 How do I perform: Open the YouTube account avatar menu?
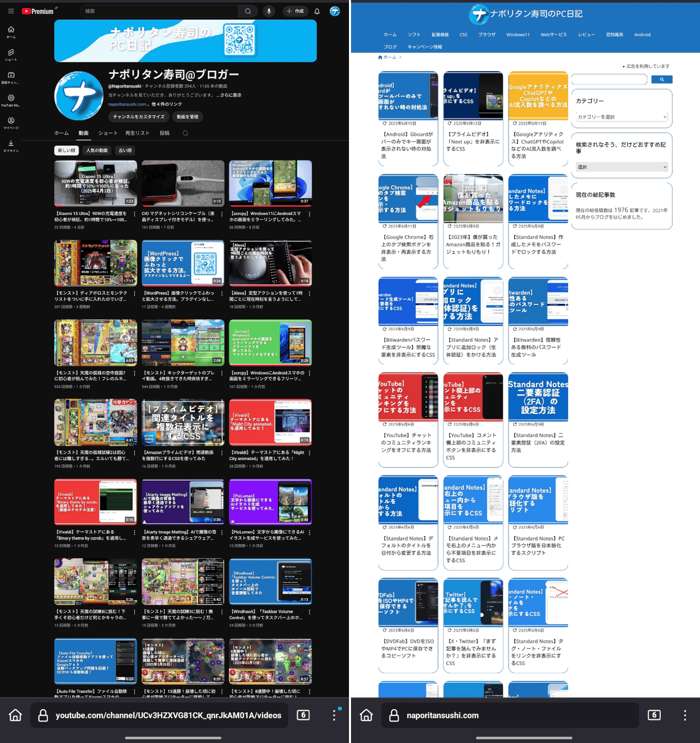tap(335, 11)
